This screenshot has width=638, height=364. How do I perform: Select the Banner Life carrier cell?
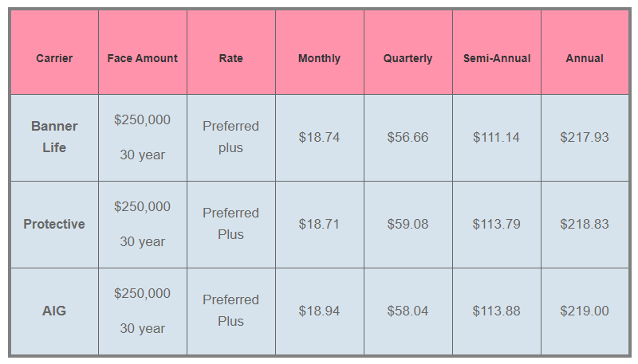54,137
